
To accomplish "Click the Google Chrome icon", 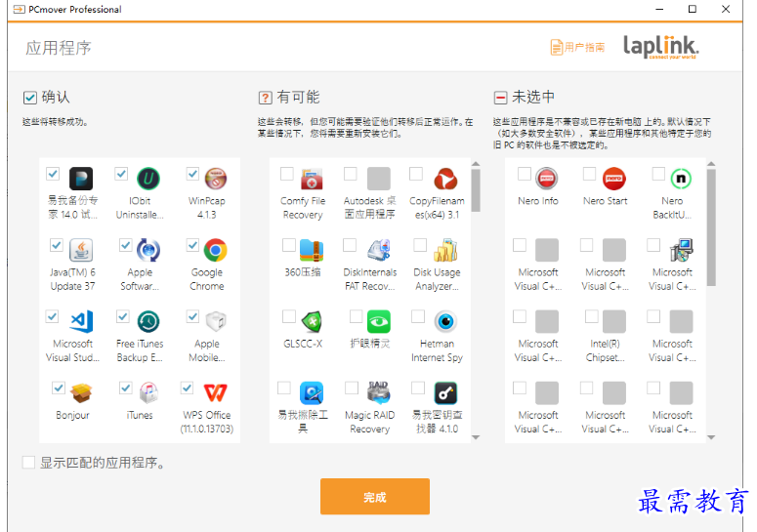I will tap(215, 250).
